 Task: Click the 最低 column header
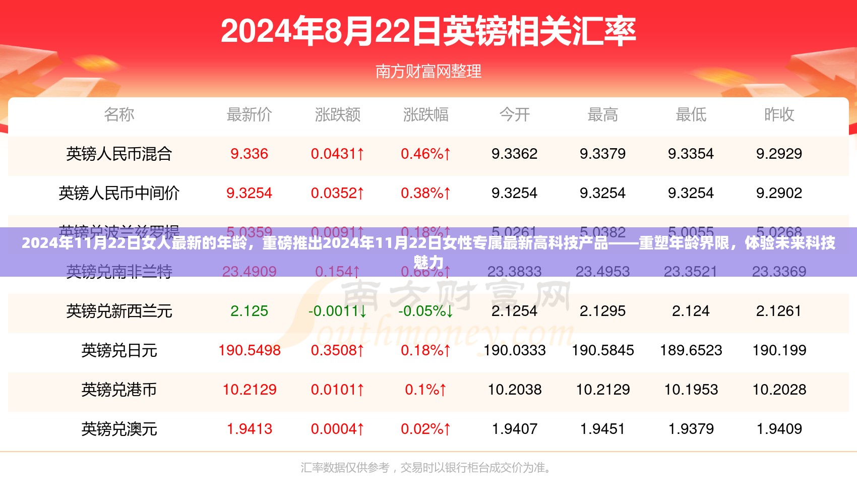pos(691,114)
